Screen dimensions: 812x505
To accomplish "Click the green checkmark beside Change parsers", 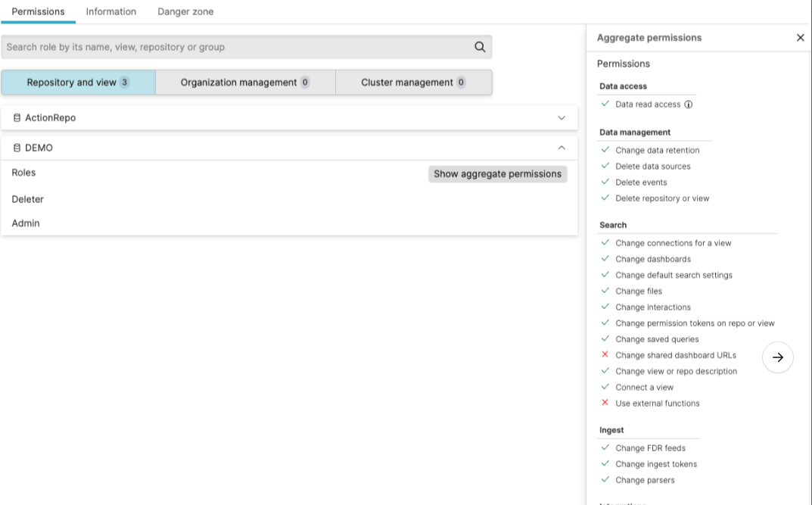I will [605, 479].
